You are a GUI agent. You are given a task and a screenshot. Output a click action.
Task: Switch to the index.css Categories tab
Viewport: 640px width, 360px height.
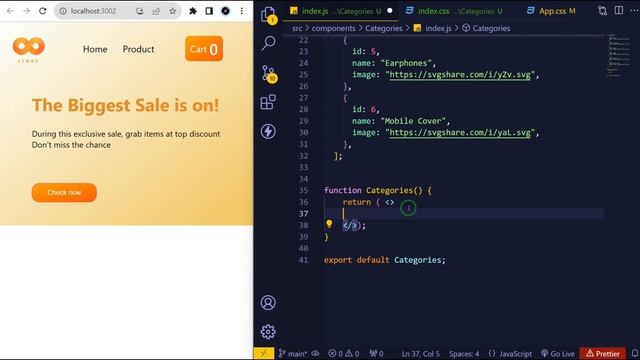(x=453, y=11)
